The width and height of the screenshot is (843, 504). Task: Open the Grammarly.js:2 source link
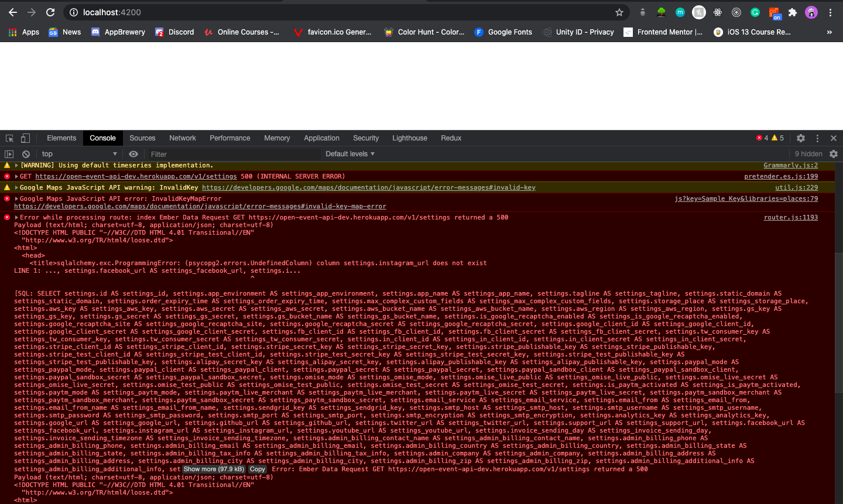click(x=791, y=166)
